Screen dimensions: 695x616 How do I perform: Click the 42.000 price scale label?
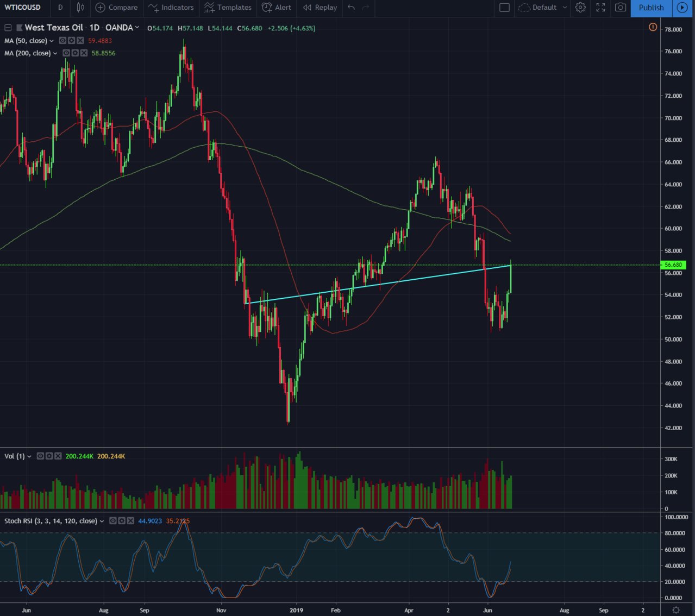click(673, 428)
